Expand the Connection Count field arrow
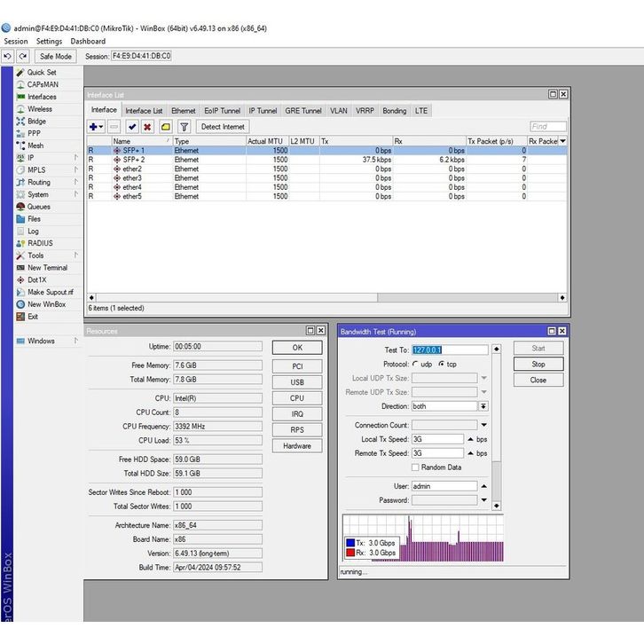644x644 pixels. point(483,426)
